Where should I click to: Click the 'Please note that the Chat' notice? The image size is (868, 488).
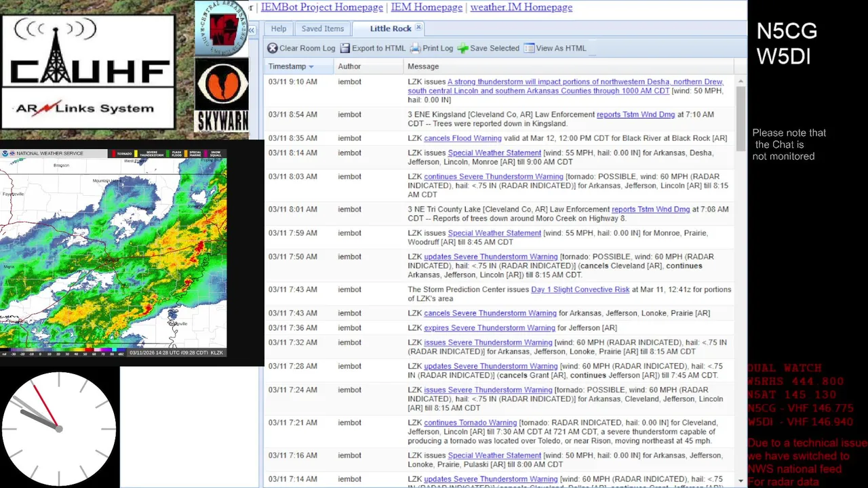click(789, 144)
